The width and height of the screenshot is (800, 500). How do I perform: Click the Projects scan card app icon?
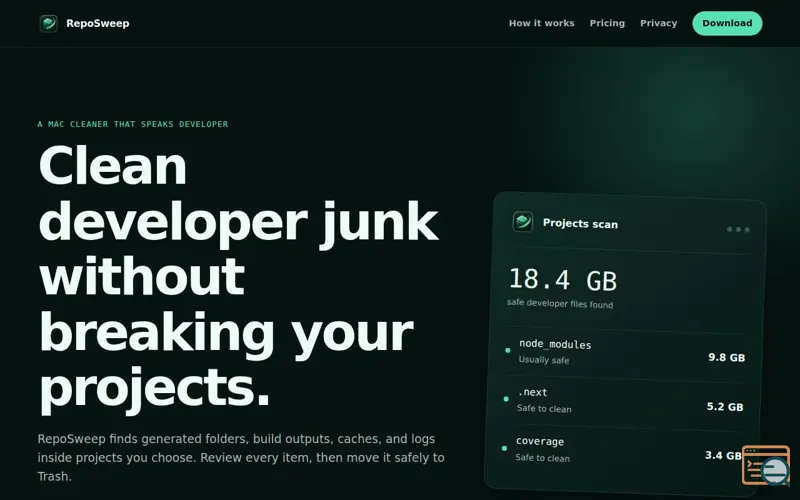[x=522, y=221]
